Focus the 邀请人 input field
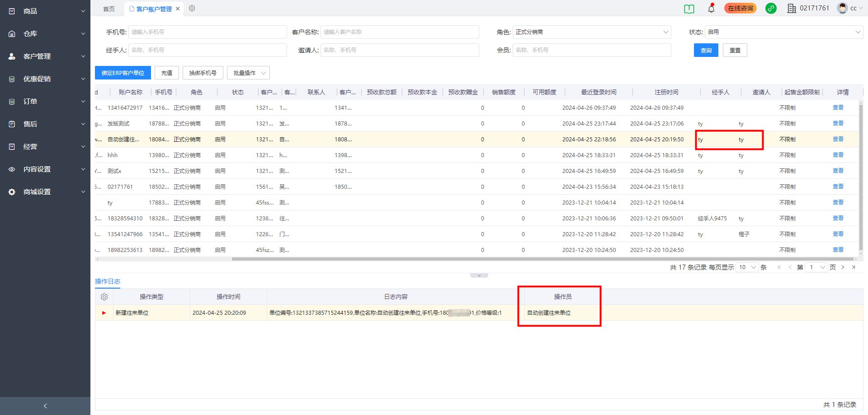 [x=400, y=50]
